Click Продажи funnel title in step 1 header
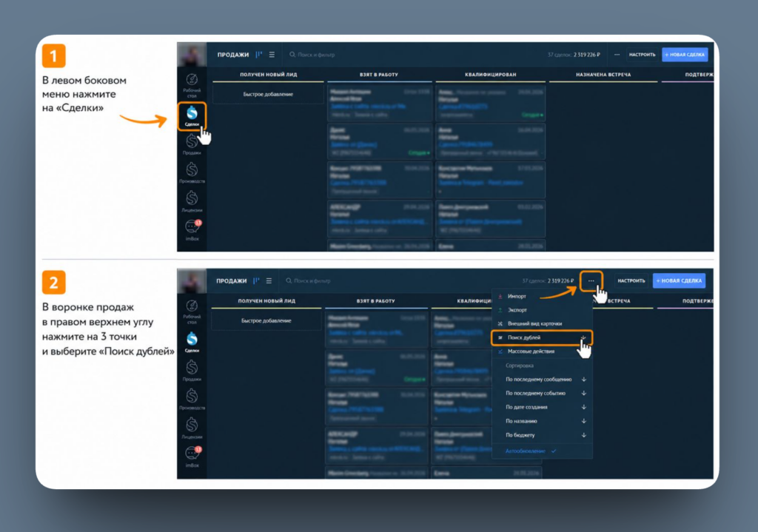The width and height of the screenshot is (758, 532). (233, 55)
